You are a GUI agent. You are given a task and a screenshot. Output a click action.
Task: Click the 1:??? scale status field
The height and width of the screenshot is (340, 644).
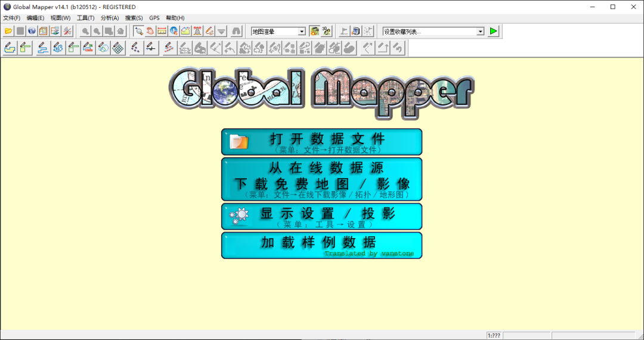pos(494,335)
